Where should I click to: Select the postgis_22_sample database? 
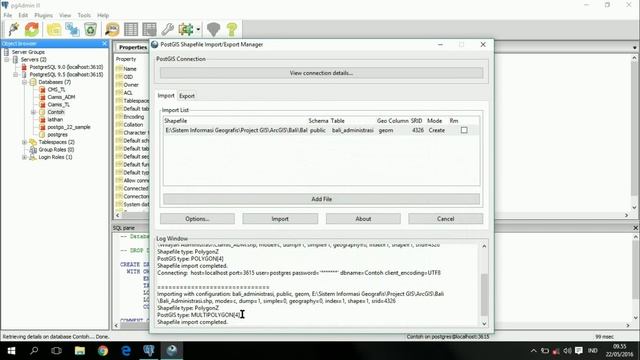(69, 127)
